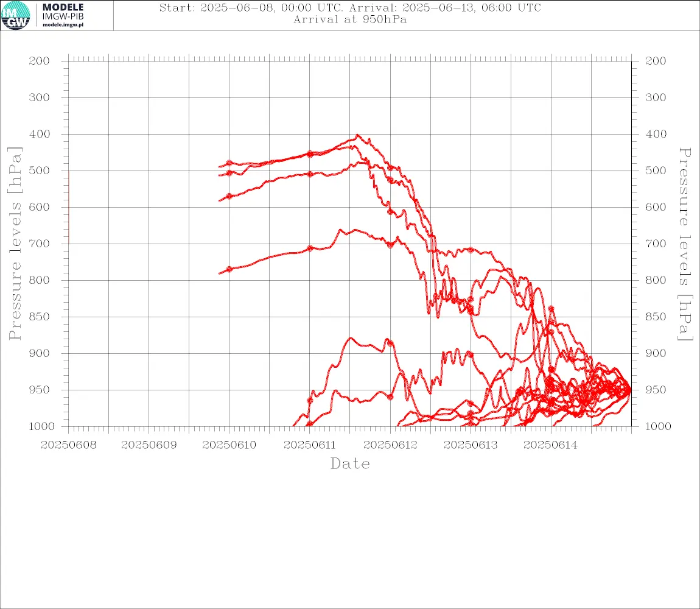
Task: Click the right axis 200 label
Action: coord(656,61)
